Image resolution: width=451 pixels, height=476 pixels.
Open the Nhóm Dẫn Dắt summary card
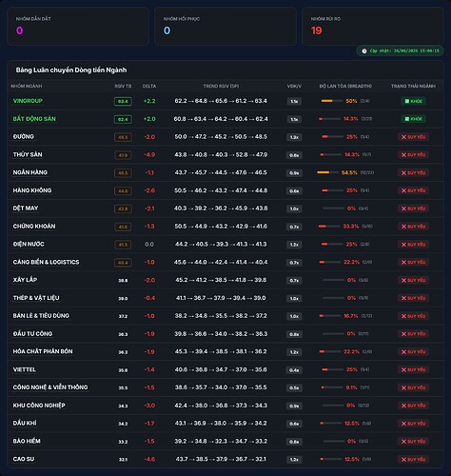tap(78, 27)
